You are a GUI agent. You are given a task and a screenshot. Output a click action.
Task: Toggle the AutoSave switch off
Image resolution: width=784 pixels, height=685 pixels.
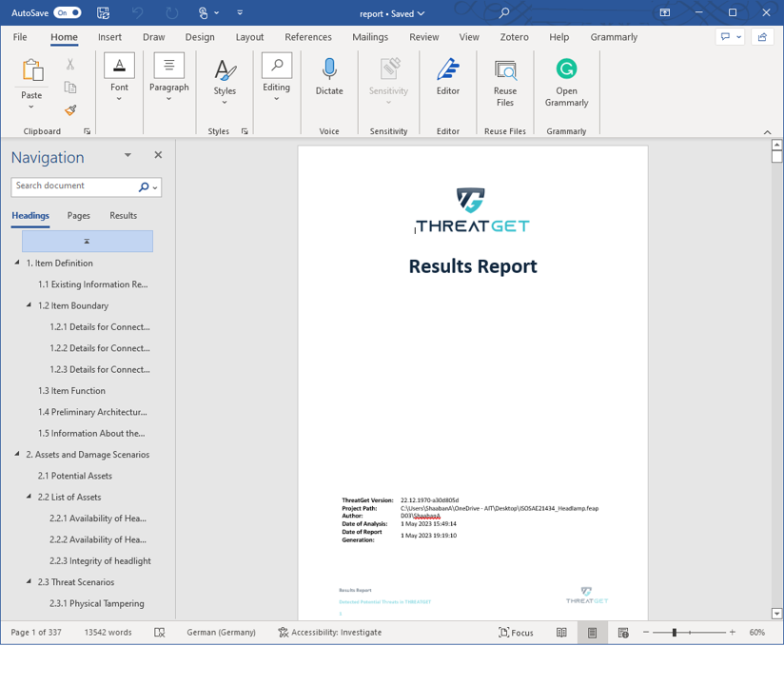tap(67, 13)
